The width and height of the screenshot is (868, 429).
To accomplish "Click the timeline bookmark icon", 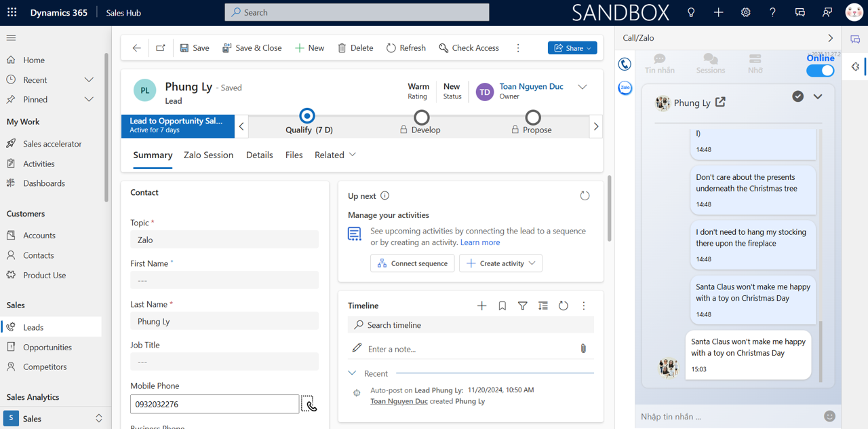I will pos(502,306).
